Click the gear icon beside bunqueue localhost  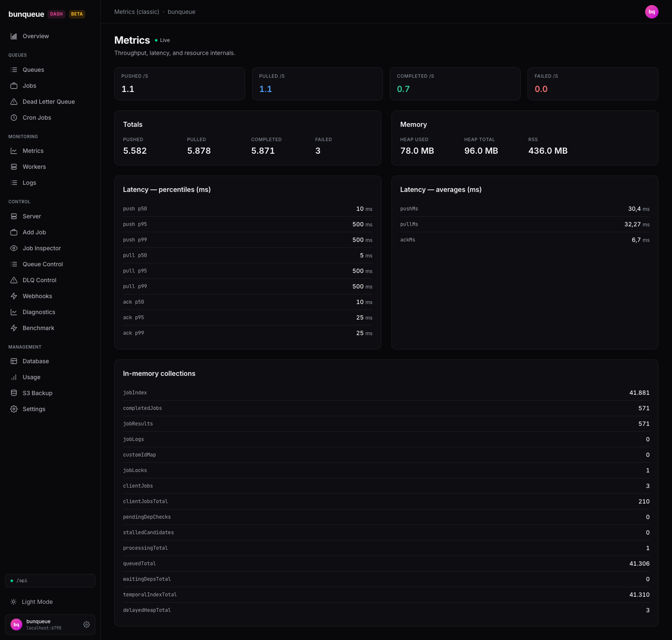(87, 624)
